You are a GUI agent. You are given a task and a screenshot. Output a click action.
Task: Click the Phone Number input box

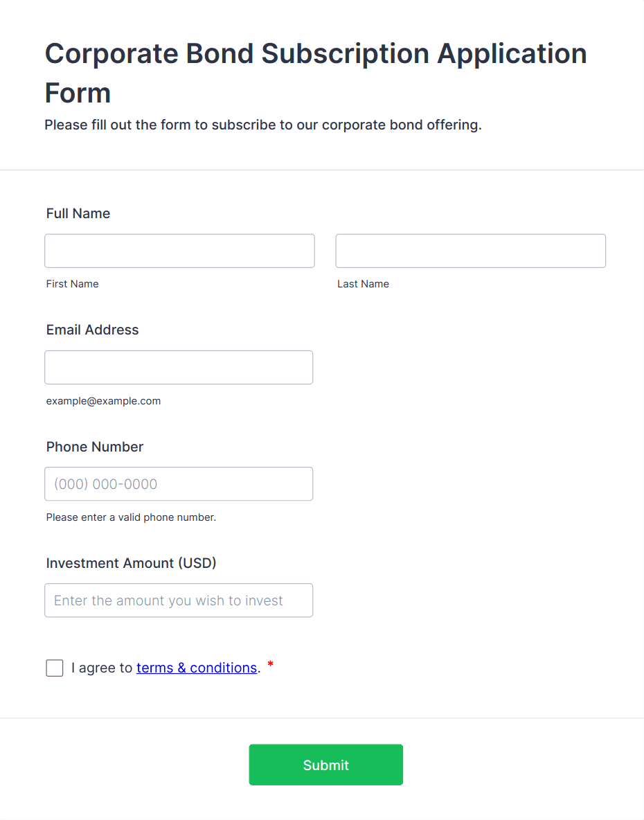tap(179, 484)
